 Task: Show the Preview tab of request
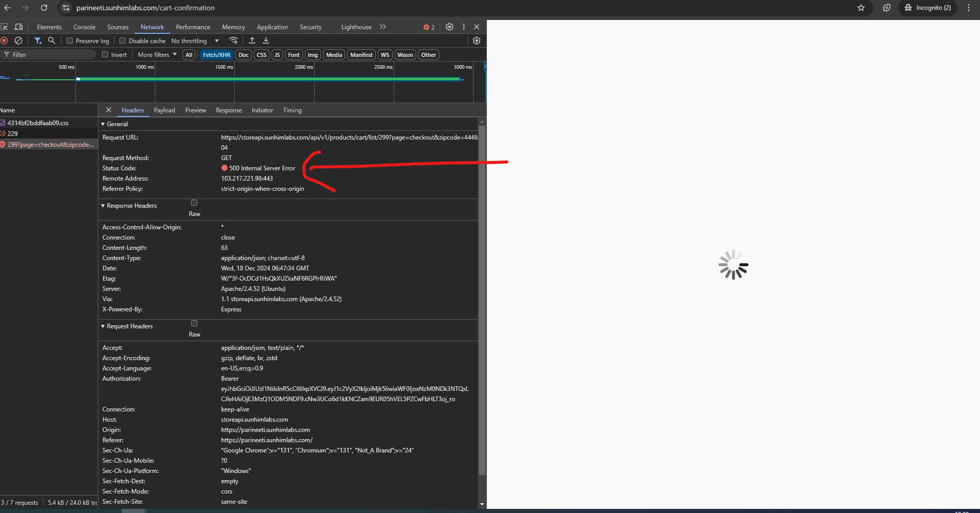click(195, 110)
